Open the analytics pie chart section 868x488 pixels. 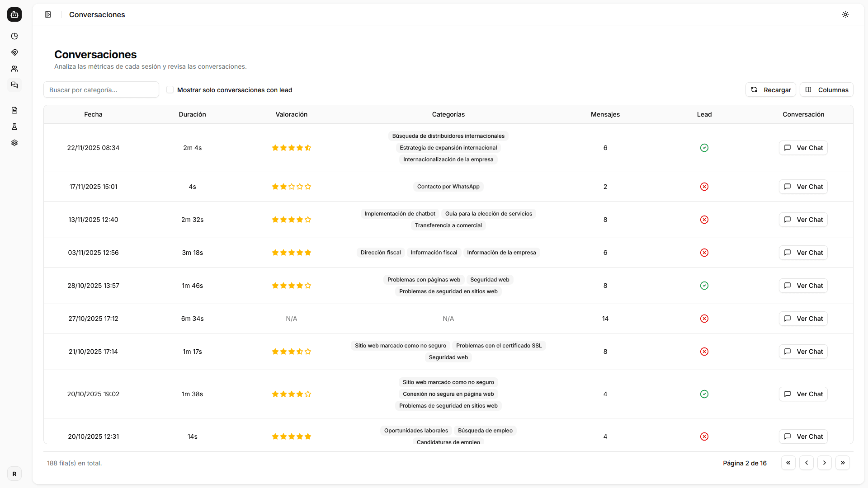click(14, 36)
